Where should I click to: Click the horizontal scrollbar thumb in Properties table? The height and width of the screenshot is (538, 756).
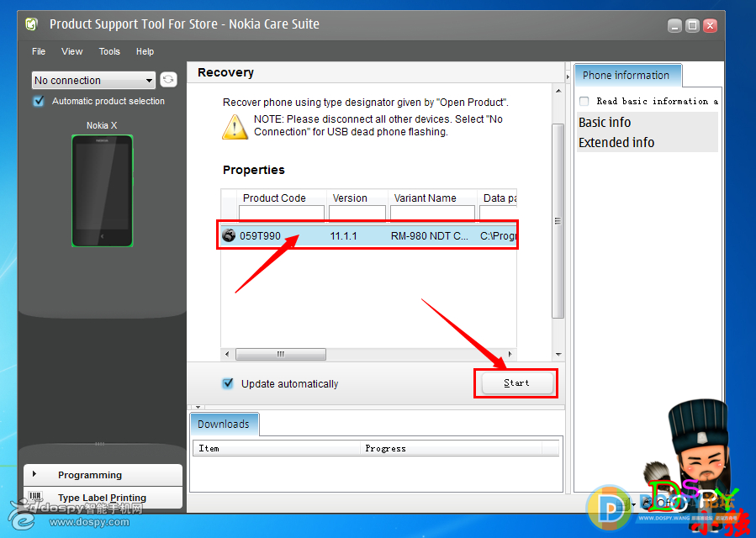281,355
